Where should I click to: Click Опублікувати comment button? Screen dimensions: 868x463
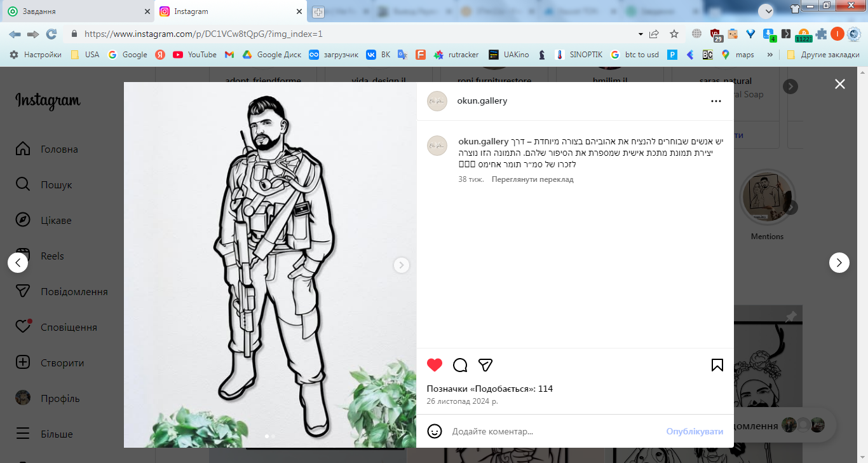coord(695,431)
